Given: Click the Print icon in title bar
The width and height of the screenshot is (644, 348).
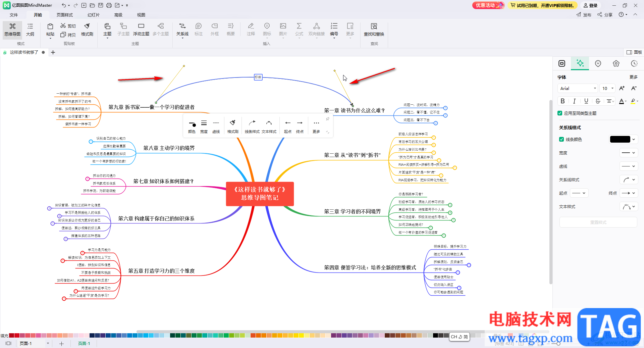Looking at the screenshot, I should point(109,5).
